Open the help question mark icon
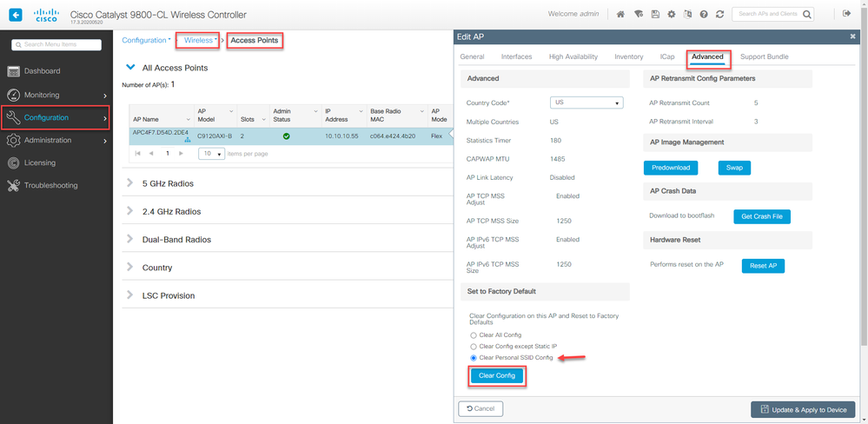This screenshot has width=868, height=424. (x=704, y=15)
